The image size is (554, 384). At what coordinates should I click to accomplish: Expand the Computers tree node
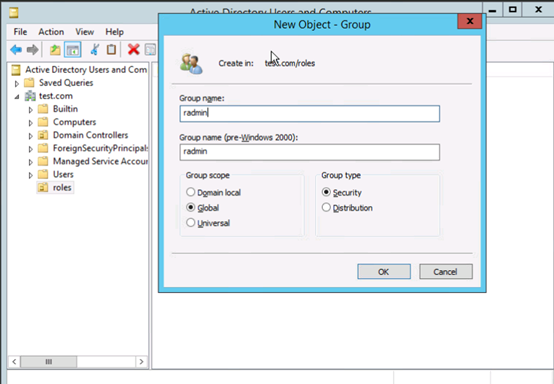click(x=31, y=123)
